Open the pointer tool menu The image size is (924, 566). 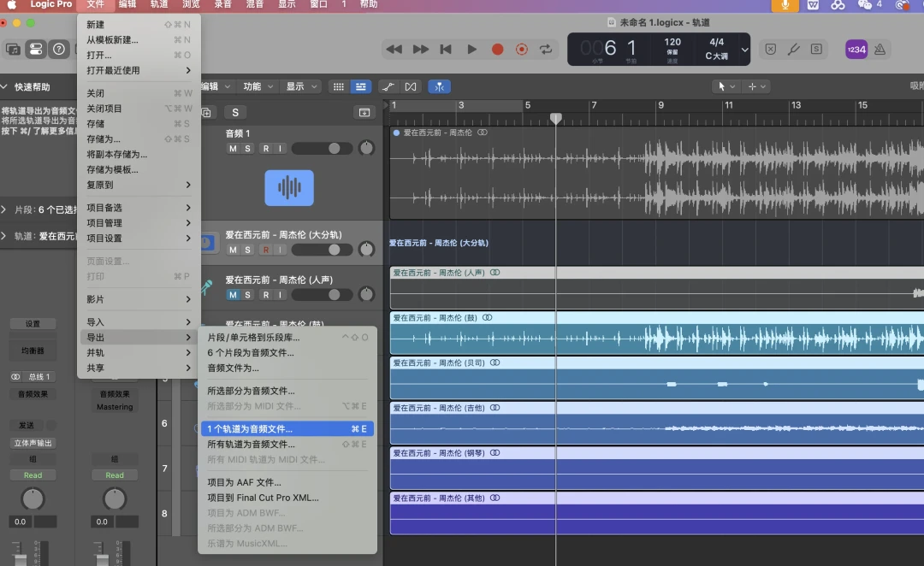pos(726,86)
